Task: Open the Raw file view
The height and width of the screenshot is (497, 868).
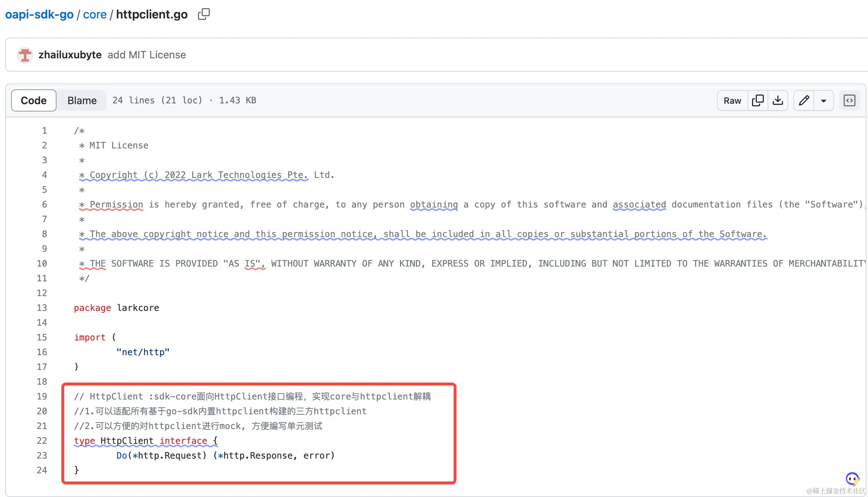Action: [x=732, y=100]
